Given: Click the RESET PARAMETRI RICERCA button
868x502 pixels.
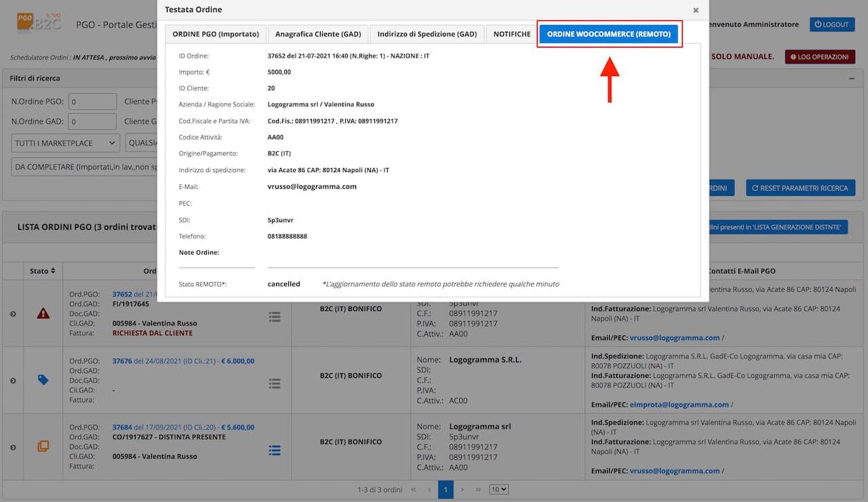Looking at the screenshot, I should click(800, 188).
